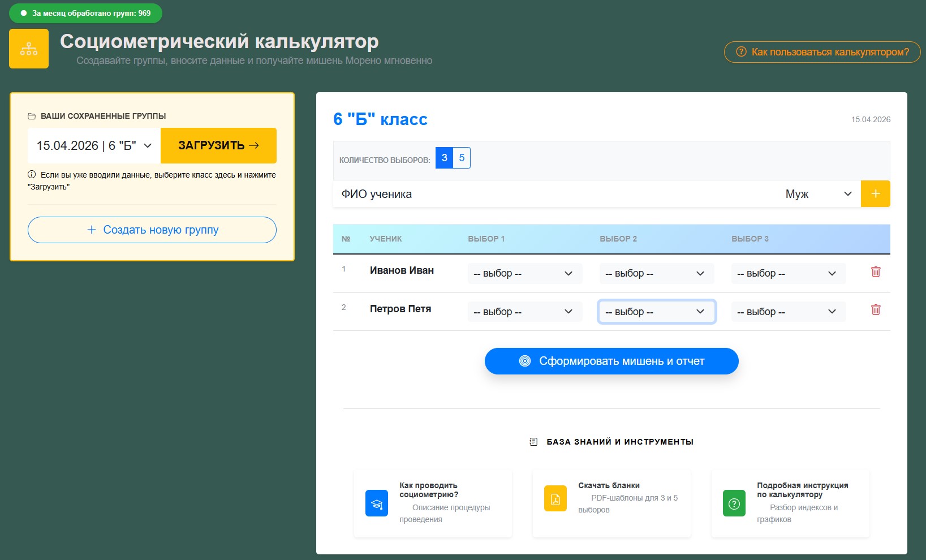Screen dimensions: 926x560
Task: Click the PDF icon on Скачать бланки card
Action: tap(555, 499)
